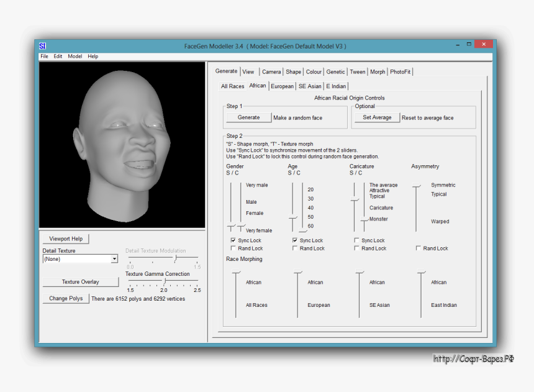This screenshot has height=392, width=534.
Task: Enable Sync Lock under Caricature
Action: [357, 240]
